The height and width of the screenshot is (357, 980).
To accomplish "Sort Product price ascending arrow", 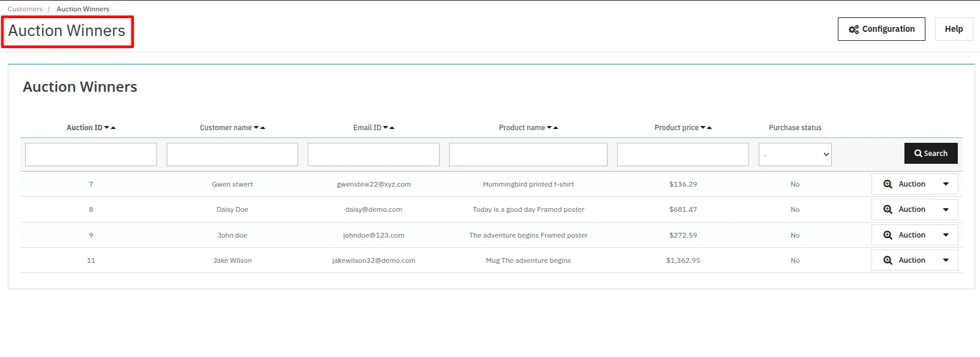I will click(710, 127).
